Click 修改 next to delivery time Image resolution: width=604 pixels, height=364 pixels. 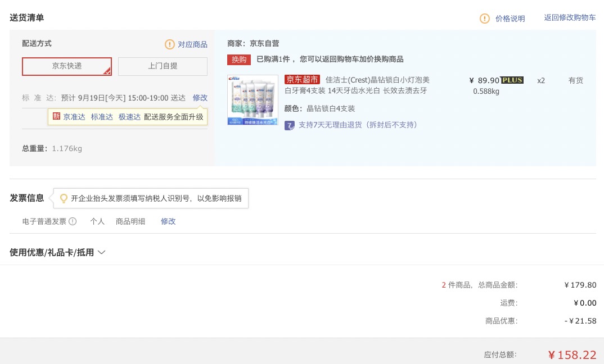(200, 98)
